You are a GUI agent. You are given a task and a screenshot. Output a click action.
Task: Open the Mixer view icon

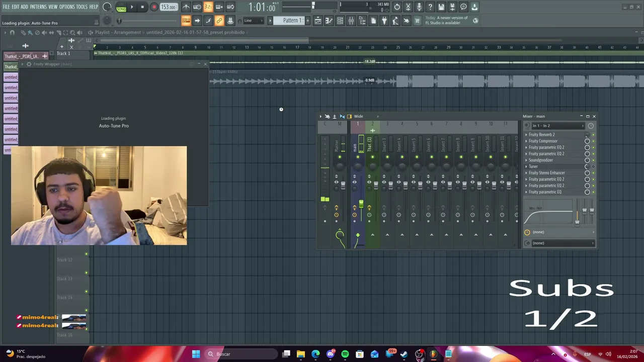351,21
